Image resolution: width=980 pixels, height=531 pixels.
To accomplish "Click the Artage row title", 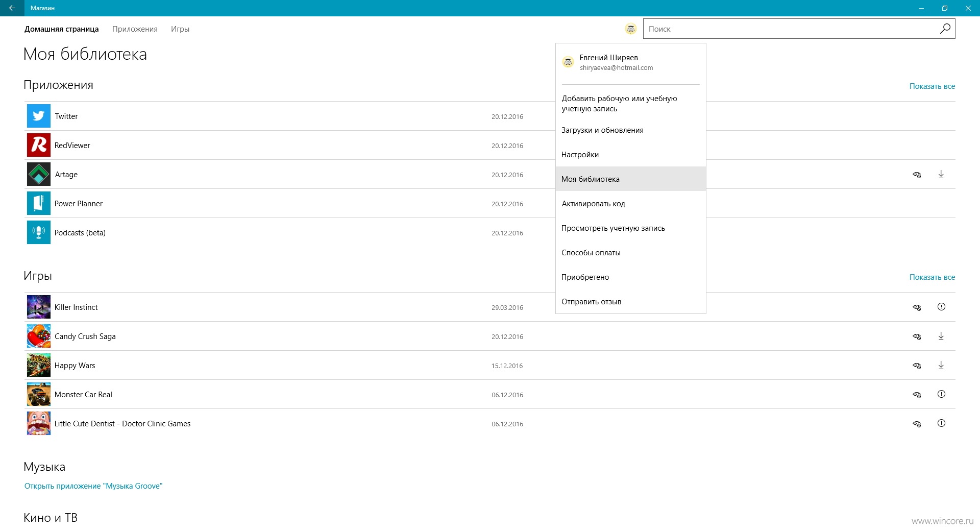I will point(66,175).
